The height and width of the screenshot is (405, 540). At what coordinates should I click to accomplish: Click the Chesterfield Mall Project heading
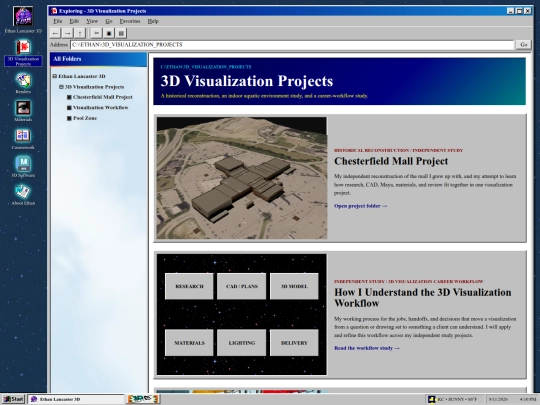pyautogui.click(x=391, y=161)
